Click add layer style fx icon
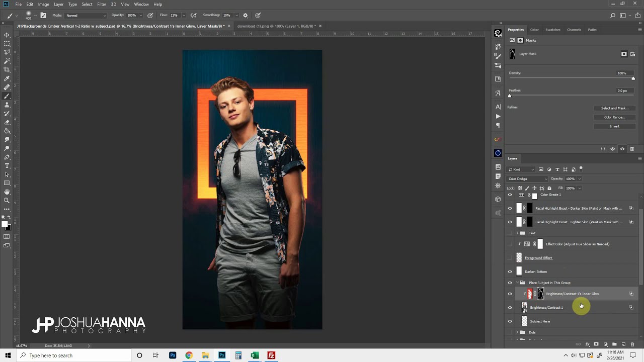The height and width of the screenshot is (362, 644). [587, 344]
